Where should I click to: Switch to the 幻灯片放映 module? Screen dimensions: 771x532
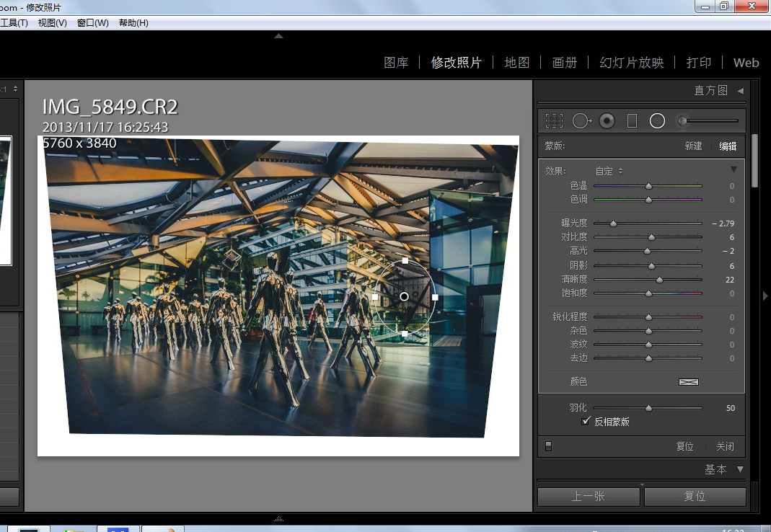pyautogui.click(x=631, y=63)
